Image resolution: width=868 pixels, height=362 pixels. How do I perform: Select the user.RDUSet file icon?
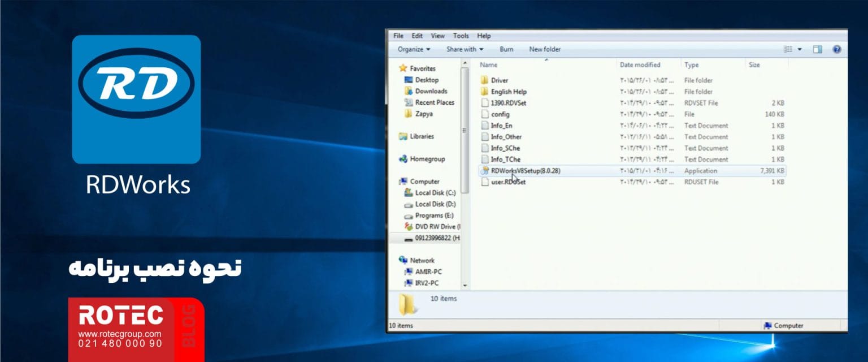click(484, 182)
